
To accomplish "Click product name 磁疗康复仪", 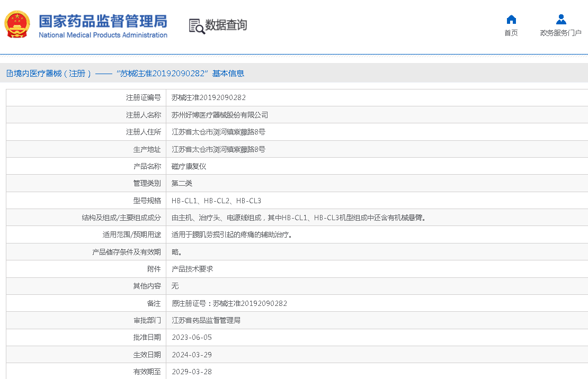I will click(189, 166).
